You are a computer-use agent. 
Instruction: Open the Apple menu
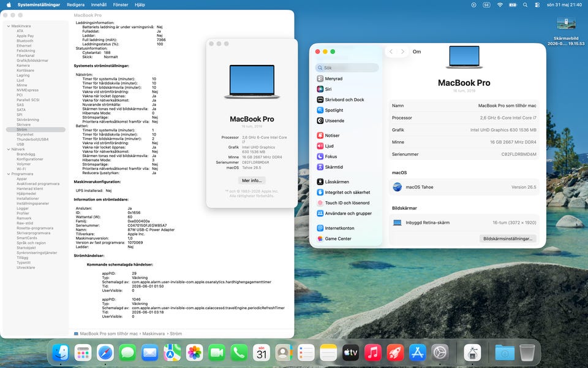[9, 5]
